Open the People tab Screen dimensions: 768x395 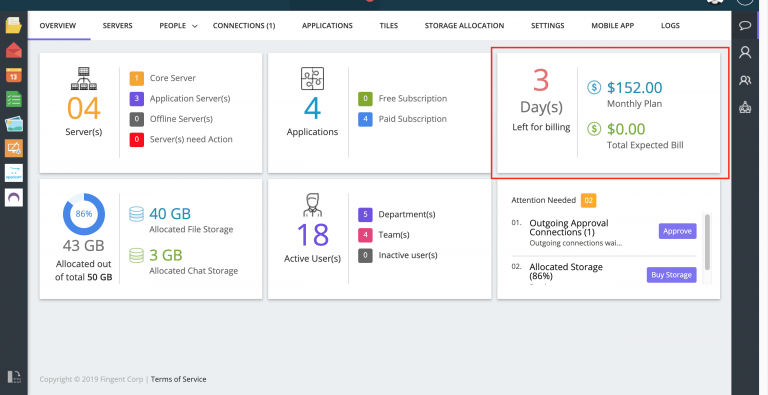pyautogui.click(x=172, y=25)
